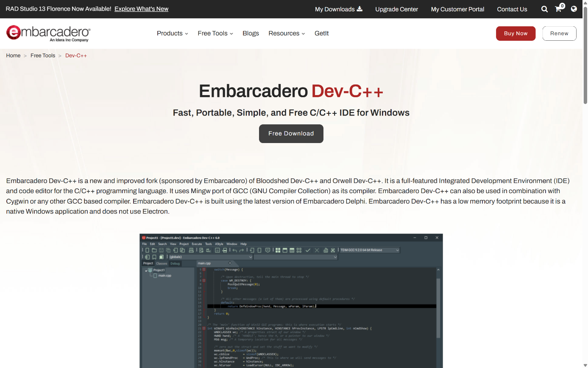Go to My Downloads

pos(338,9)
